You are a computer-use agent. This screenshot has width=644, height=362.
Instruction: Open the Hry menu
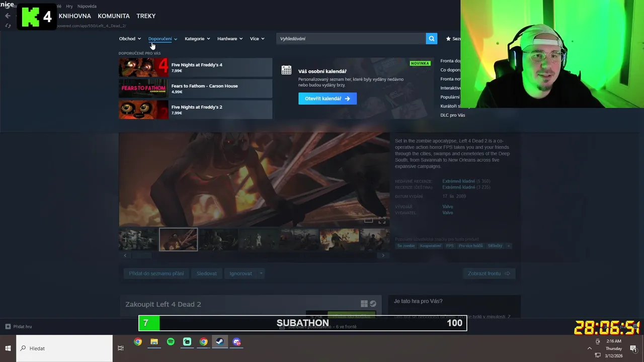pyautogui.click(x=69, y=7)
